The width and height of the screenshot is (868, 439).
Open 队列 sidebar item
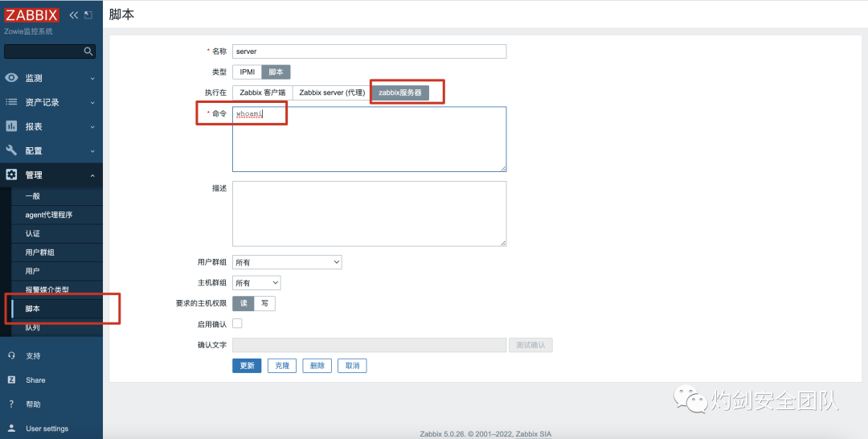56,328
